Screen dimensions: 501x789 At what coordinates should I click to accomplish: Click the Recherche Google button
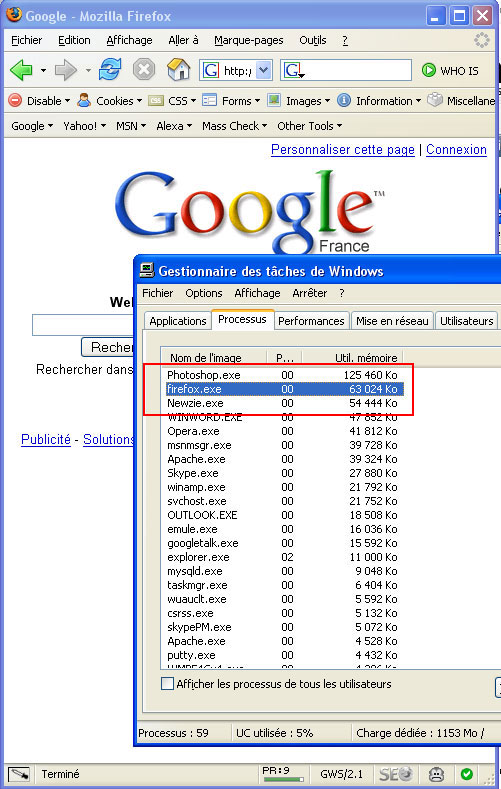[109, 347]
